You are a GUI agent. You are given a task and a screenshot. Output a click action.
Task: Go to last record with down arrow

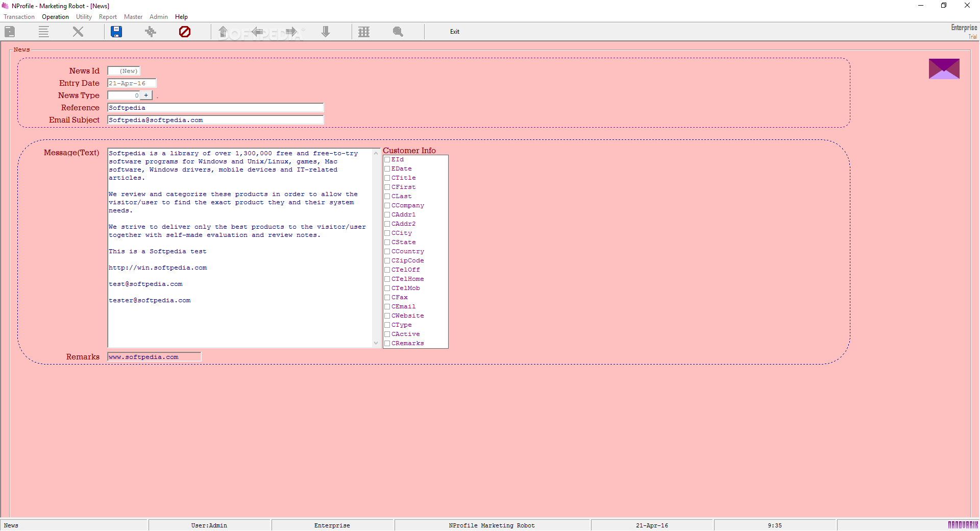pyautogui.click(x=326, y=32)
